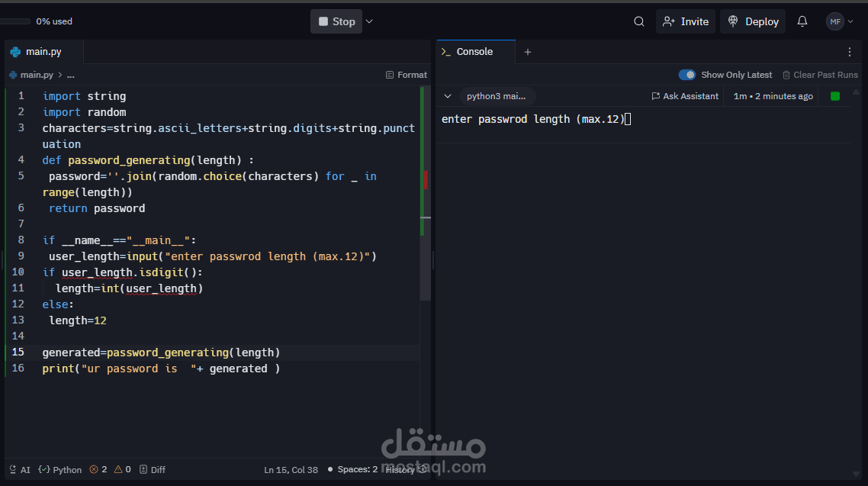
Task: Show the 0 warnings in status bar
Action: 122,469
